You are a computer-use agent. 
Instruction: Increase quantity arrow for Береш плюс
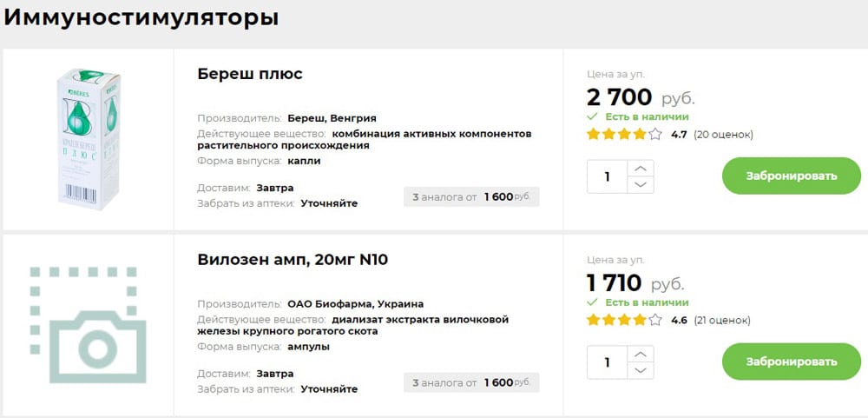coord(641,169)
